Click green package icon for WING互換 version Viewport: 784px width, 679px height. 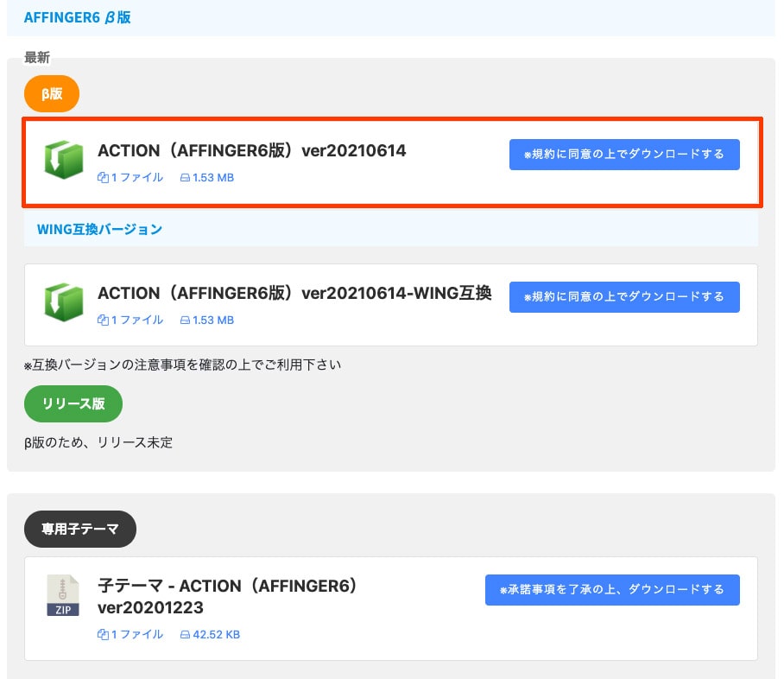[63, 303]
